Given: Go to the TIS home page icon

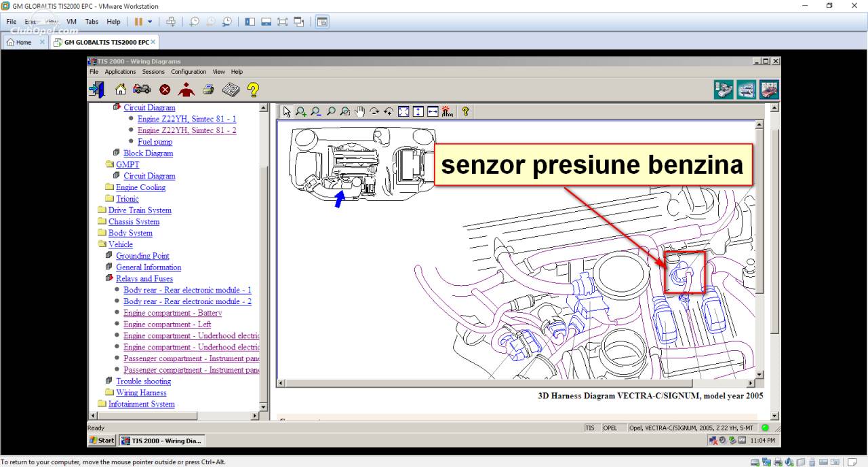Looking at the screenshot, I should tap(121, 89).
